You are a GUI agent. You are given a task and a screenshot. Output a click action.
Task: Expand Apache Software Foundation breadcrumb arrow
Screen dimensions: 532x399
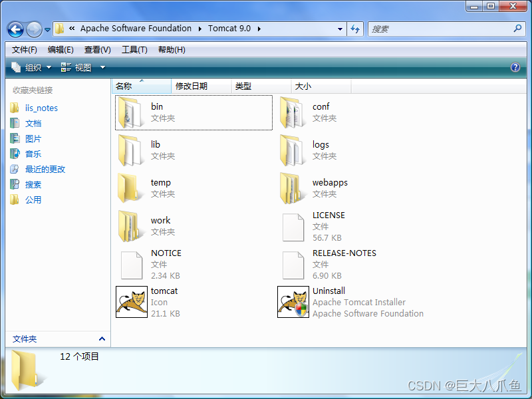pos(200,29)
